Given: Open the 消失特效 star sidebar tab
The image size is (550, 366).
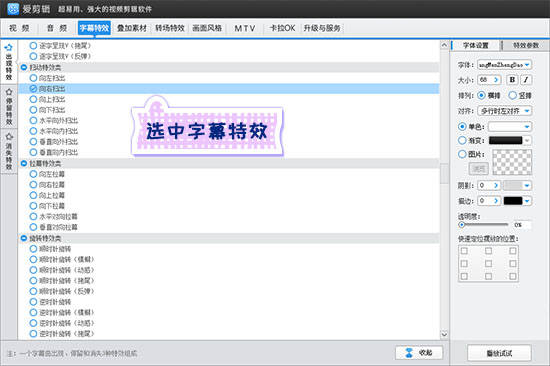Looking at the screenshot, I should pos(9,151).
